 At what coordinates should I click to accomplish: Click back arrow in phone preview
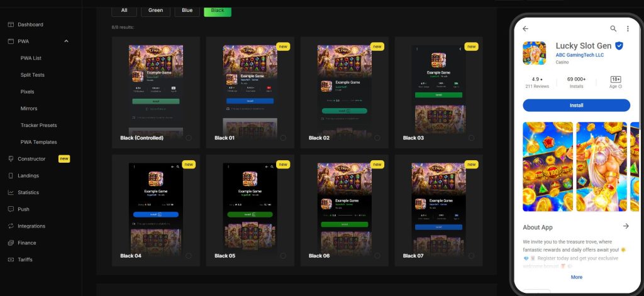(x=525, y=29)
